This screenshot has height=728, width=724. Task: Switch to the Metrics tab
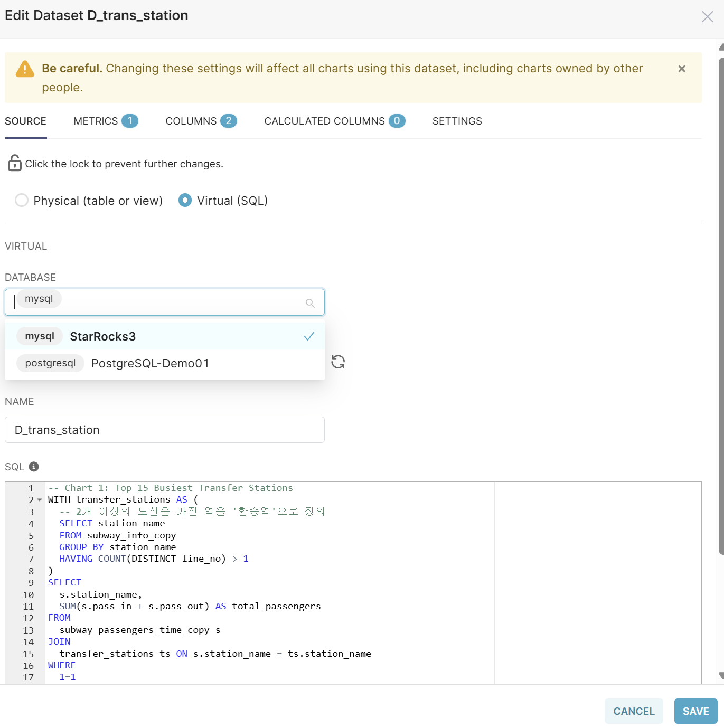tap(105, 121)
